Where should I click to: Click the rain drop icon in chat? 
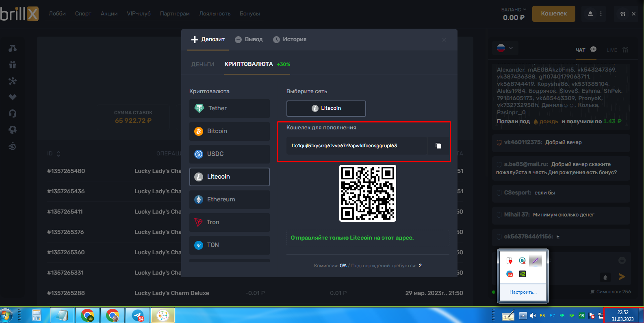(605, 277)
